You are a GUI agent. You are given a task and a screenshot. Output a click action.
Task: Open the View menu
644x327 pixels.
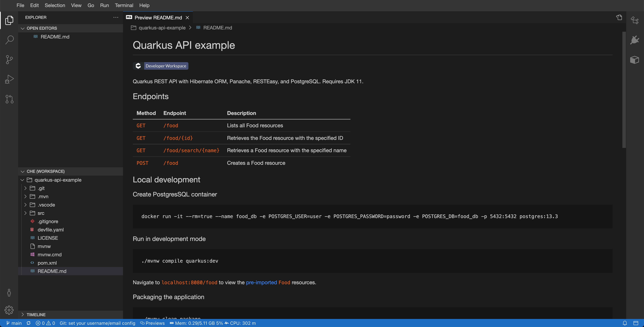[x=76, y=5]
